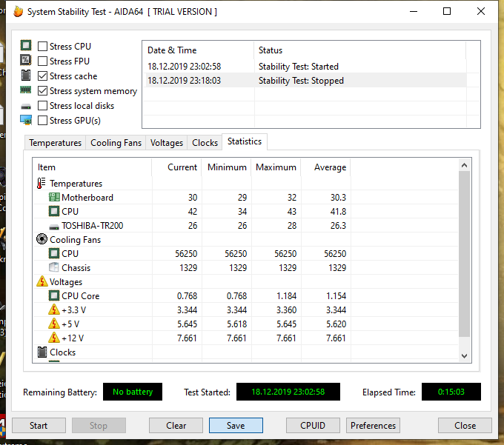Click the statistics vertical scrollbar thumb
The width and height of the screenshot is (504, 445).
pyautogui.click(x=464, y=254)
